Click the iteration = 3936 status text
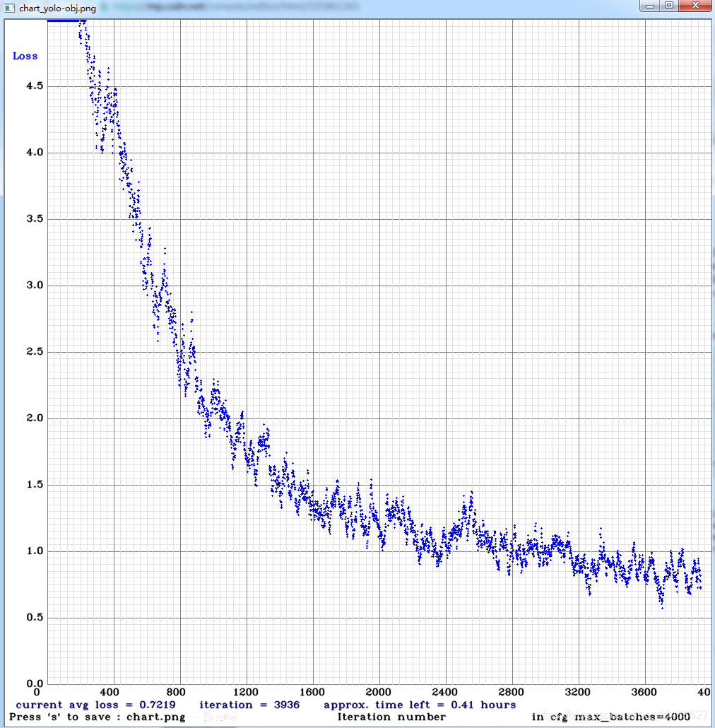The height and width of the screenshot is (728, 715). [249, 705]
